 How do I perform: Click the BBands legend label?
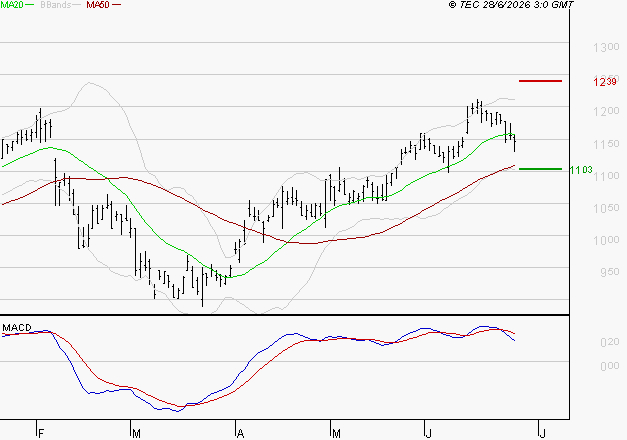(55, 5)
